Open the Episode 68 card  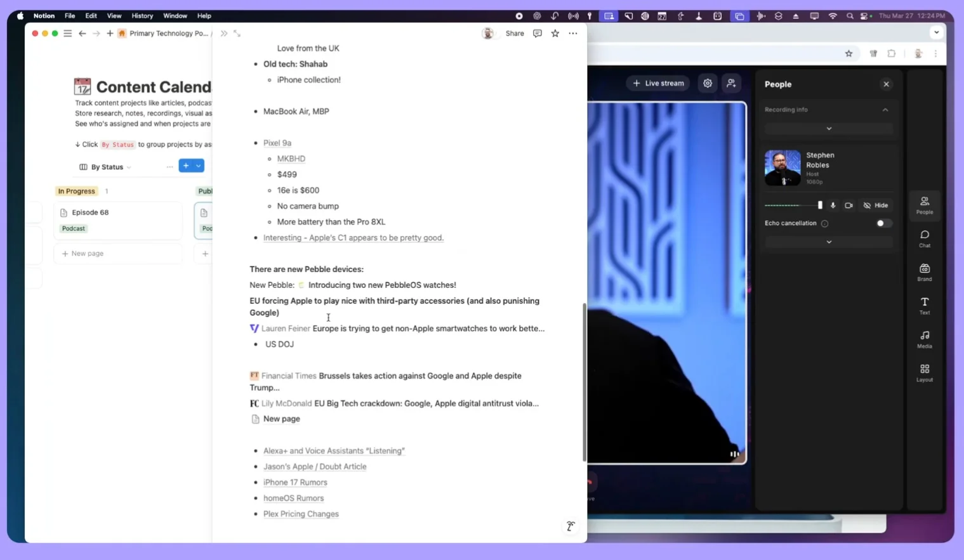point(118,220)
